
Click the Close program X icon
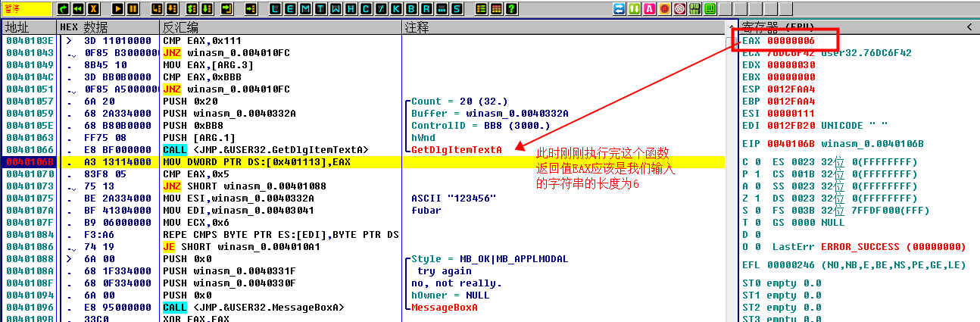click(93, 9)
